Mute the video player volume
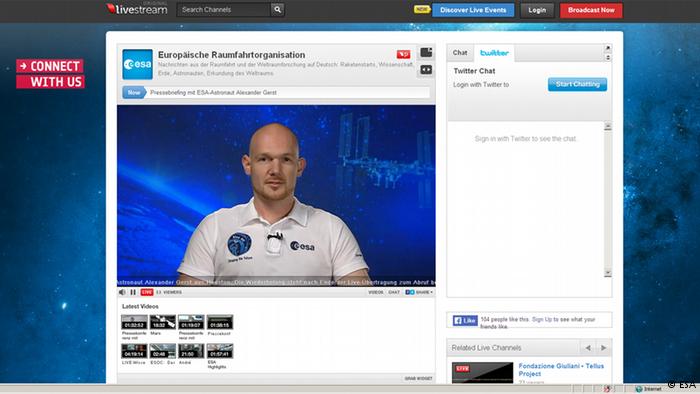Viewport: 700px width, 394px height. coord(122,292)
